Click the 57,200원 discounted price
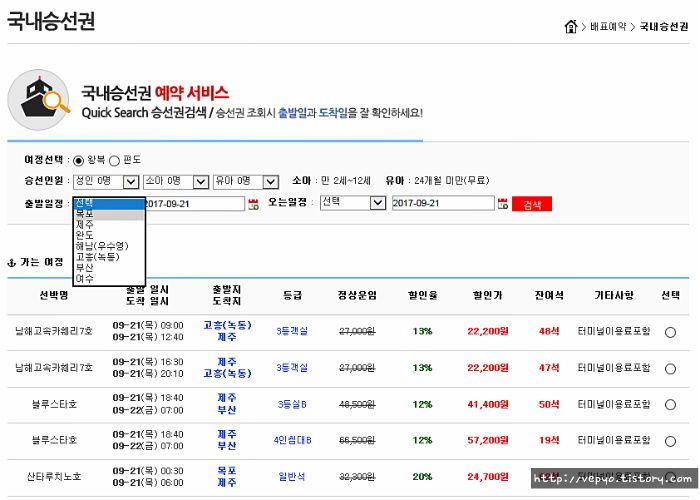 coord(488,441)
